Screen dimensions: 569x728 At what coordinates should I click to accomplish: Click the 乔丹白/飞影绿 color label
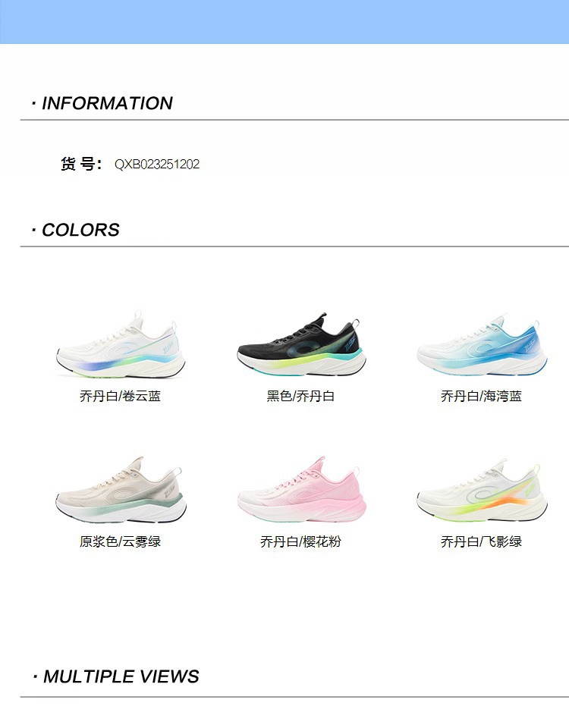(481, 541)
